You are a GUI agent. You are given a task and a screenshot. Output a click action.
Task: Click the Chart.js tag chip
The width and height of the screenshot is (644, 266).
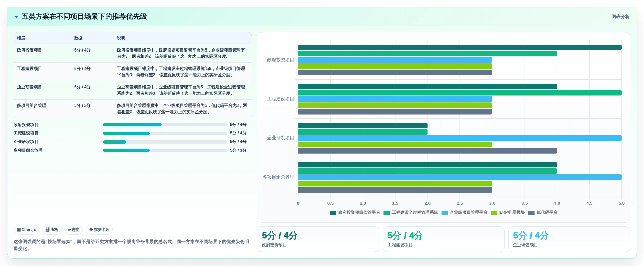coord(26,230)
